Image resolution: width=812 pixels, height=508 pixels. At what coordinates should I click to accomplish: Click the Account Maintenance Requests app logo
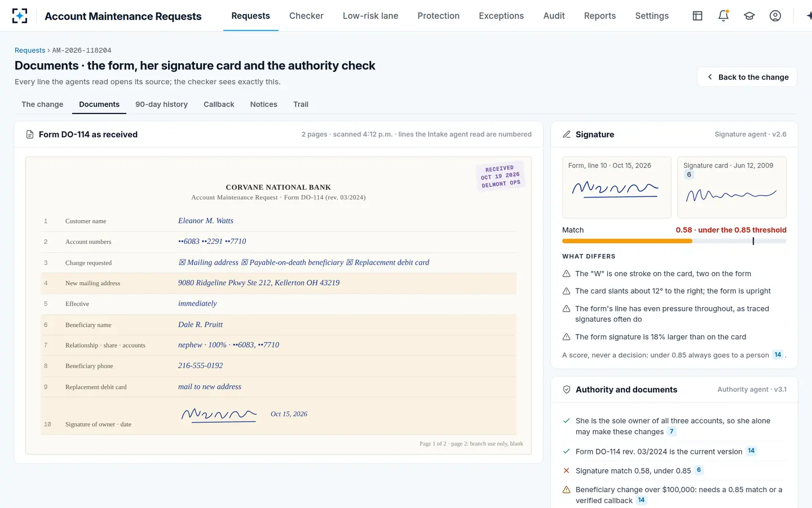point(20,16)
